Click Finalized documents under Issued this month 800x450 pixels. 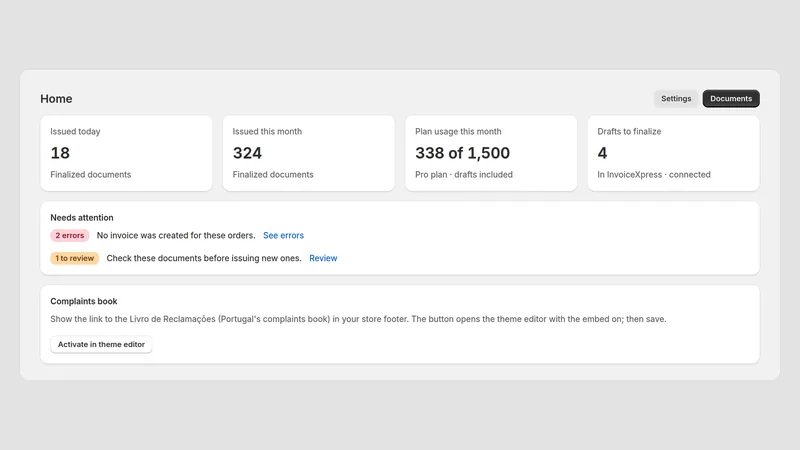(273, 174)
